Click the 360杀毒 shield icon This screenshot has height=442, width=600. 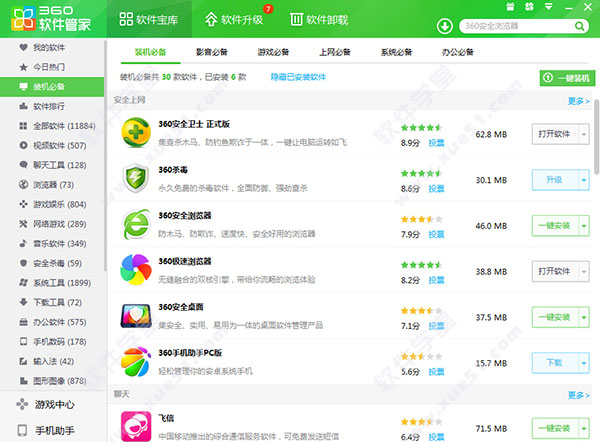pos(136,178)
